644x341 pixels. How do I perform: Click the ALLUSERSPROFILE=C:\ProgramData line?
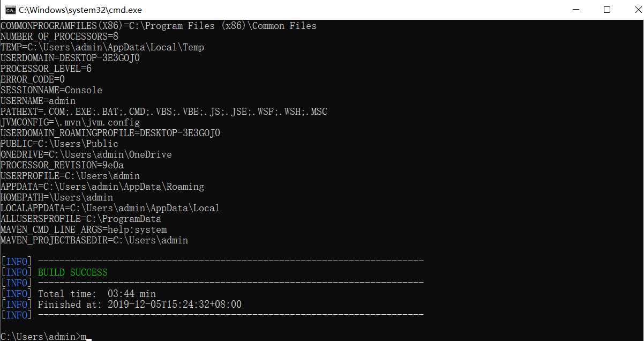81,219
